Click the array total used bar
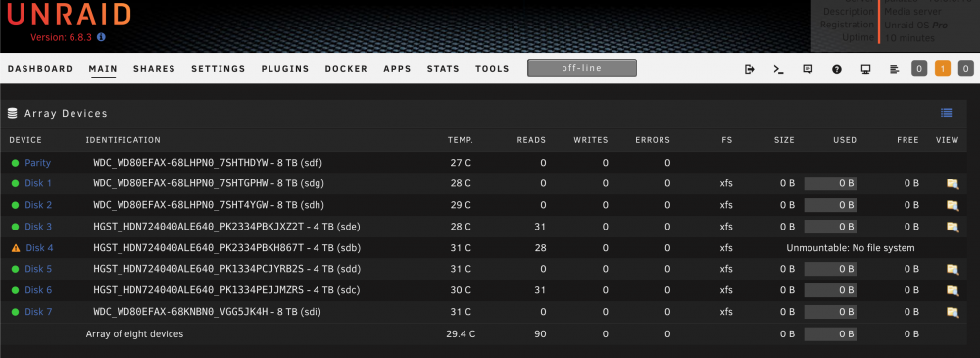980x358 pixels. tap(830, 334)
